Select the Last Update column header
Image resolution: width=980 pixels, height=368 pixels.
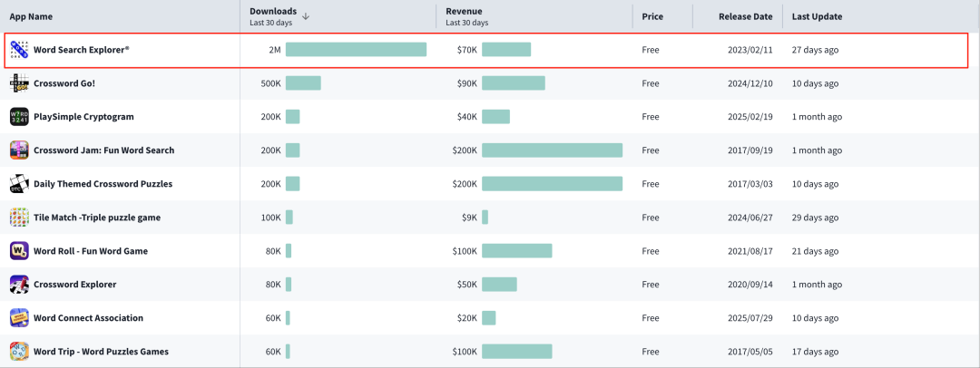point(817,16)
